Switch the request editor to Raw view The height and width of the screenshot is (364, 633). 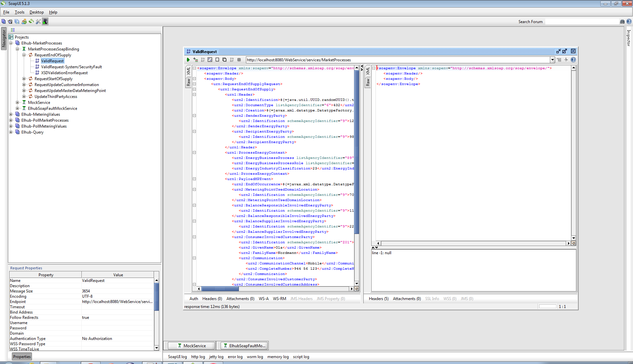tap(189, 82)
